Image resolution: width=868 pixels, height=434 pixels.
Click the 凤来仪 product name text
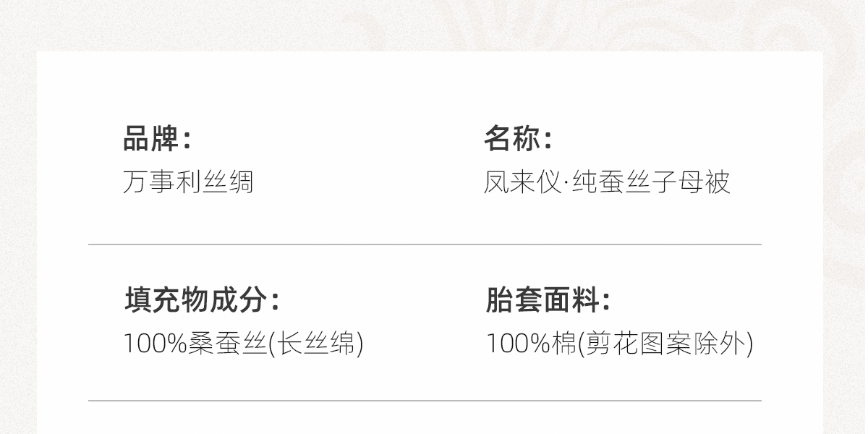click(522, 182)
